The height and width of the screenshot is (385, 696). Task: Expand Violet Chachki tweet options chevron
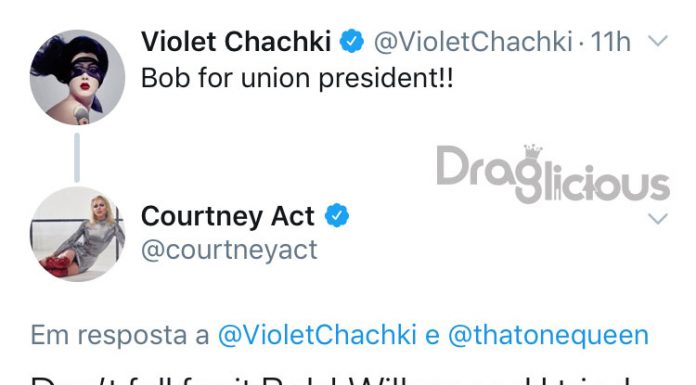[658, 41]
